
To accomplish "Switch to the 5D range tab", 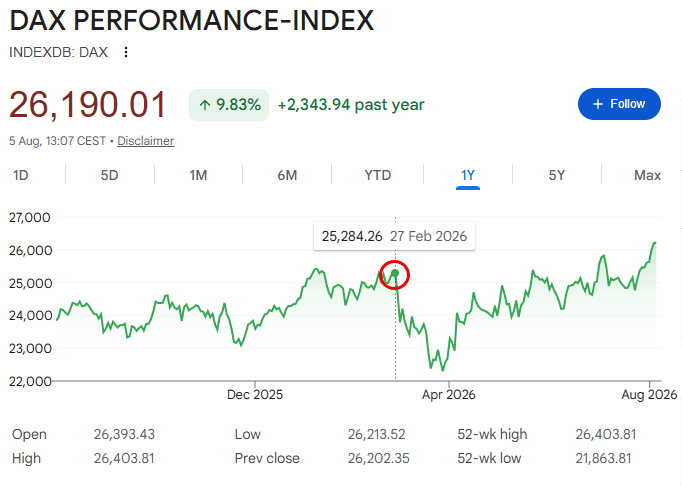I will click(x=110, y=175).
